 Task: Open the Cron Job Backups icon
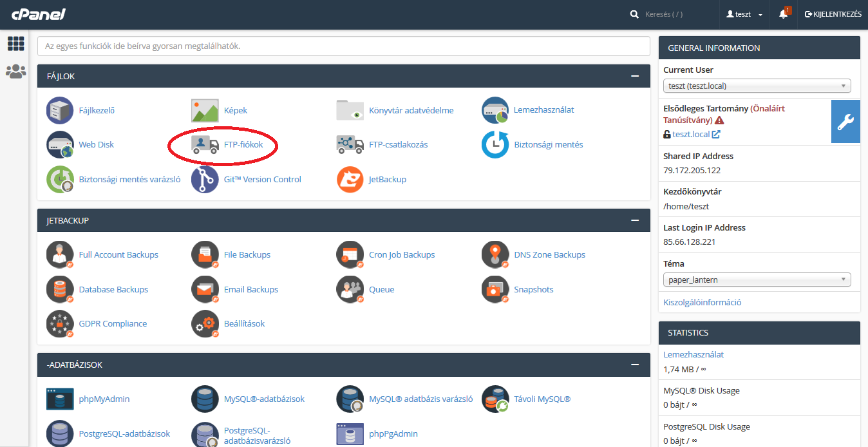click(x=350, y=254)
